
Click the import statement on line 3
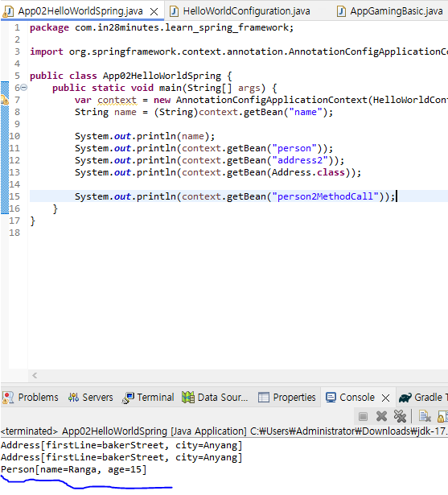[x=239, y=52]
